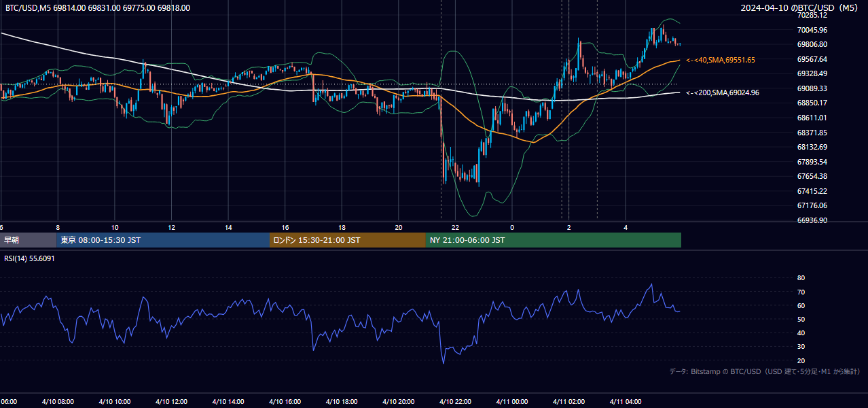Image resolution: width=868 pixels, height=408 pixels.
Task: Click hour label 16 under the candlestick chart
Action: point(285,227)
